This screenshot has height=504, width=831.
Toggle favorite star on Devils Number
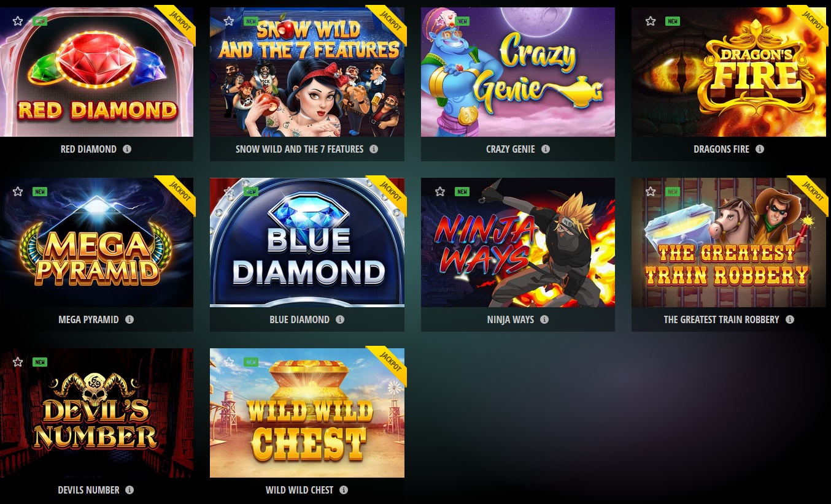pyautogui.click(x=18, y=362)
